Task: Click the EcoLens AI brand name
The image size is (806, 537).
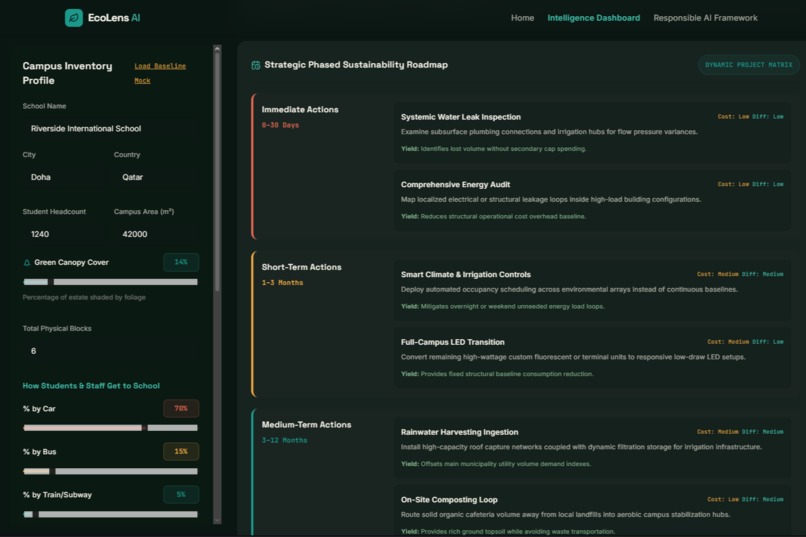Action: [114, 18]
